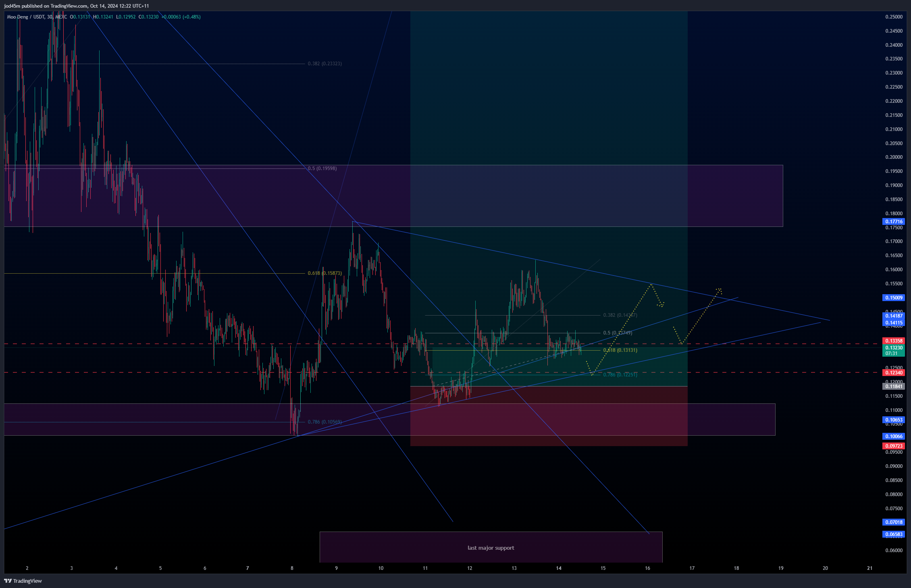Click the 0.25000 price axis tick
911x588 pixels.
pyautogui.click(x=894, y=17)
